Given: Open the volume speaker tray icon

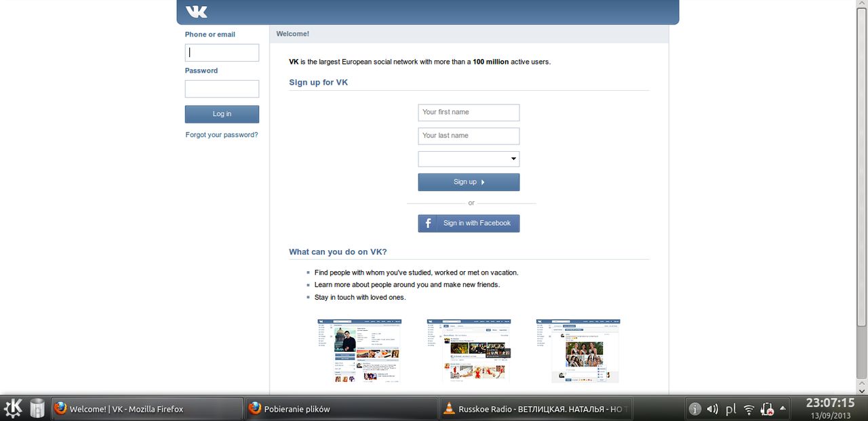Looking at the screenshot, I should tap(713, 409).
